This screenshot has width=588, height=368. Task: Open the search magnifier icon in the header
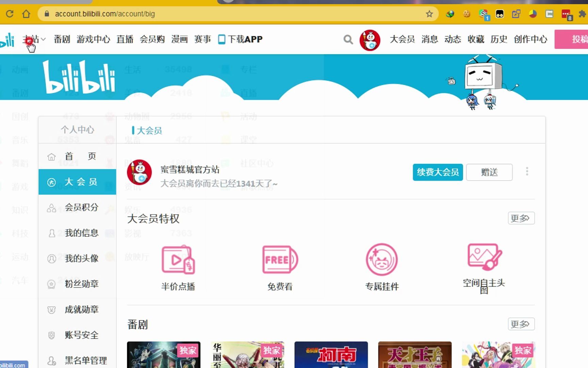pyautogui.click(x=348, y=40)
